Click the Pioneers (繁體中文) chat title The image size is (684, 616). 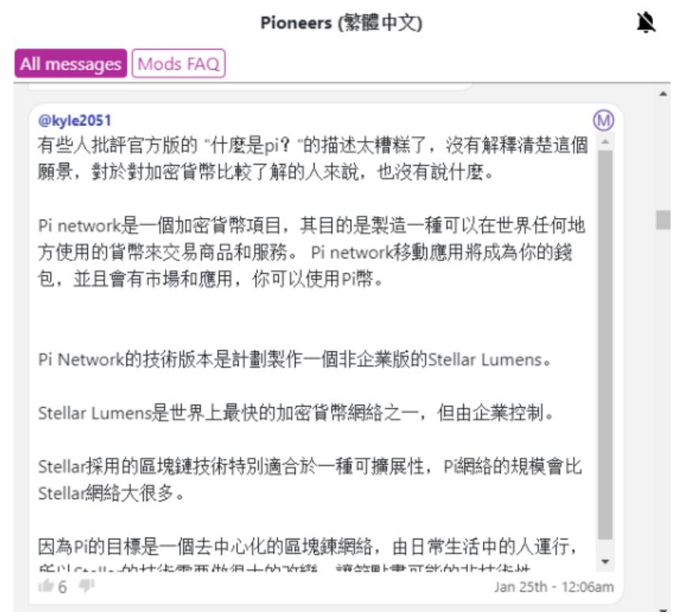coord(341,23)
